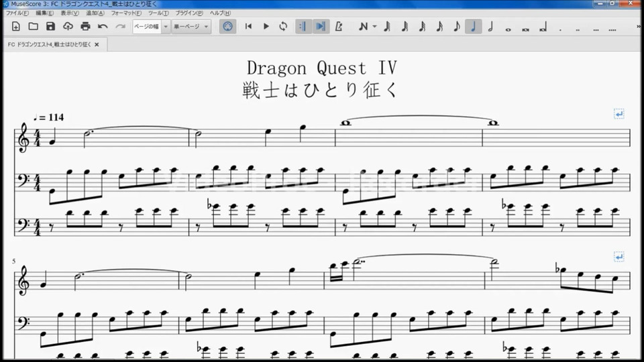644x362 pixels.
Task: Toggle play repeats button
Action: click(303, 27)
